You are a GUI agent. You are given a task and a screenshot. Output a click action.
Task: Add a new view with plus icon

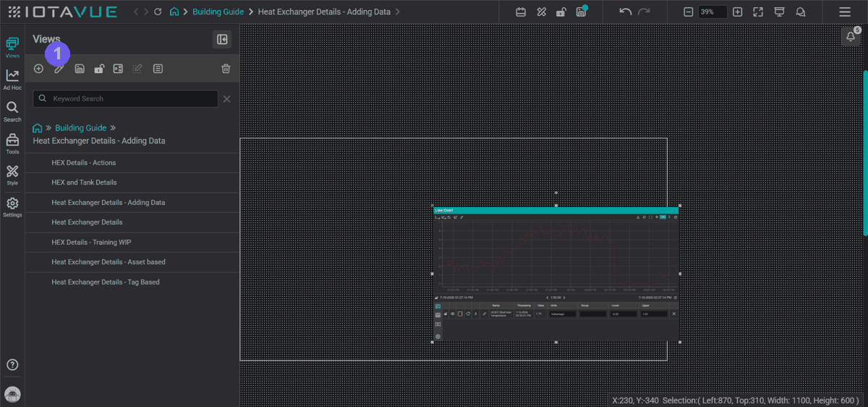coord(38,69)
